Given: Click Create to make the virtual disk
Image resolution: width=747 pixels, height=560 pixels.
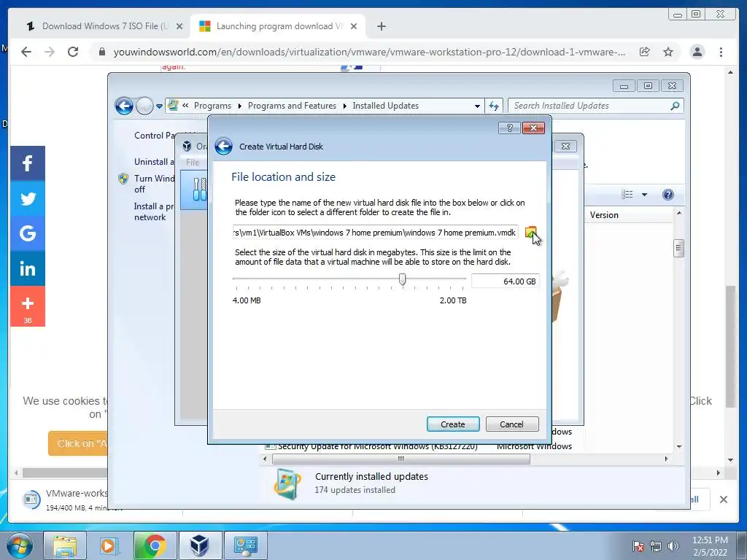Looking at the screenshot, I should pos(452,424).
